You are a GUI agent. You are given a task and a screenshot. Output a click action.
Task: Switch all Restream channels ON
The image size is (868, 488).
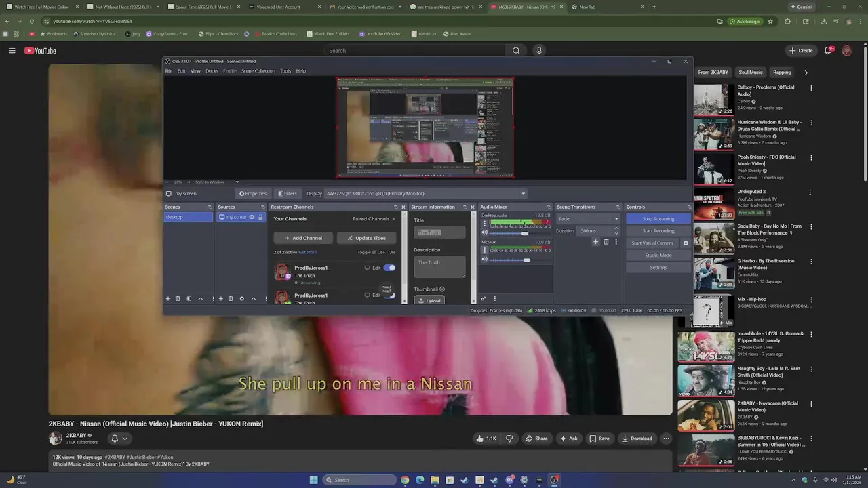click(392, 252)
